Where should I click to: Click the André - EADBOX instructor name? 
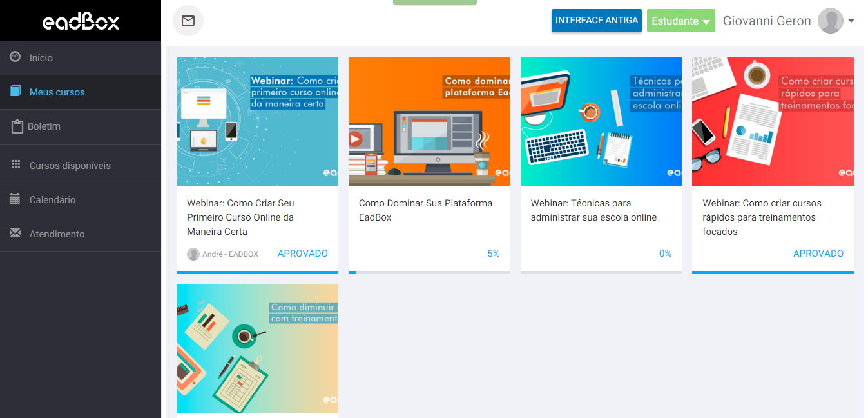230,254
